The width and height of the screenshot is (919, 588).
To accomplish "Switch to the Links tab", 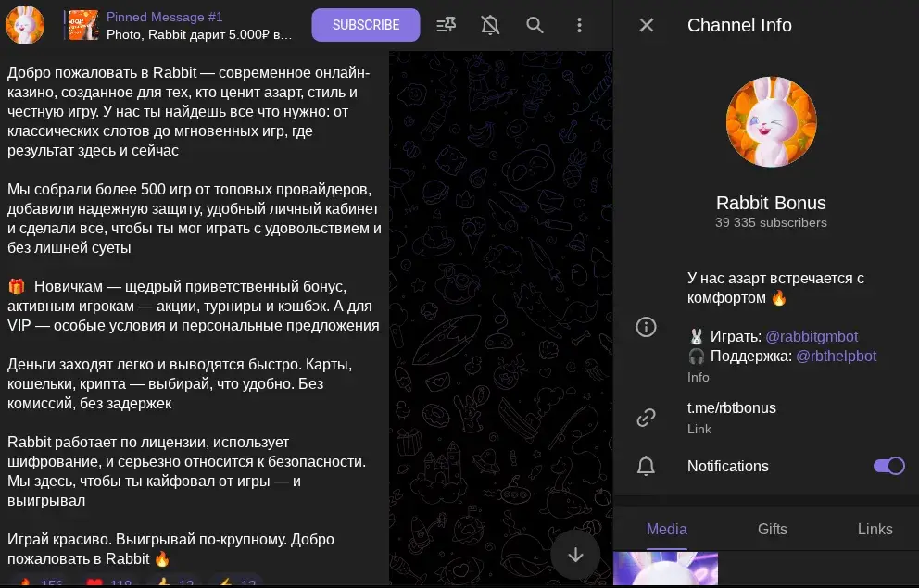I will pyautogui.click(x=875, y=529).
